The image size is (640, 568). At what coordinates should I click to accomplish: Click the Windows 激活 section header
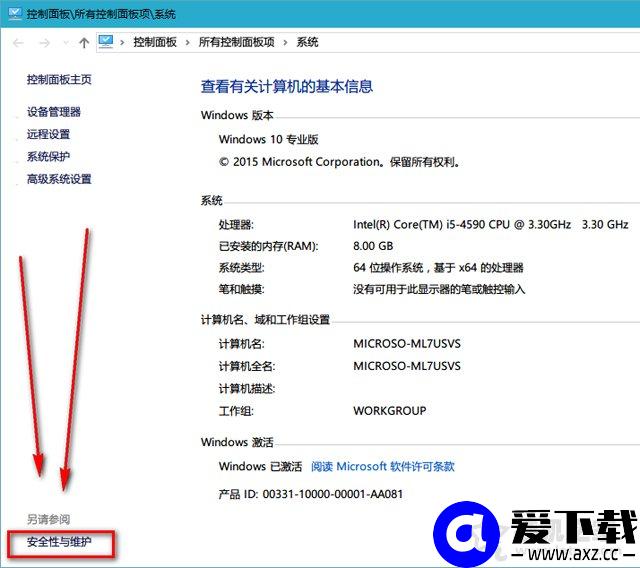pyautogui.click(x=237, y=442)
